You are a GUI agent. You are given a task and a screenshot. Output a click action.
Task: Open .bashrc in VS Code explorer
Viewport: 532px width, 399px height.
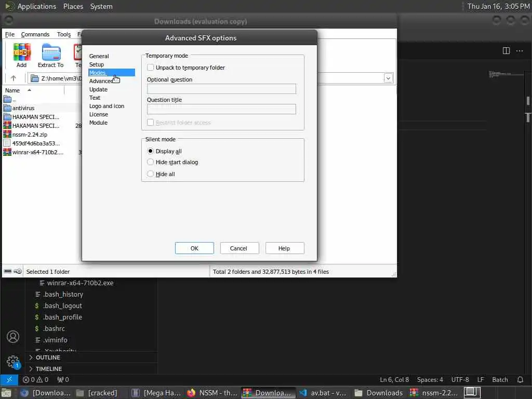pos(54,329)
